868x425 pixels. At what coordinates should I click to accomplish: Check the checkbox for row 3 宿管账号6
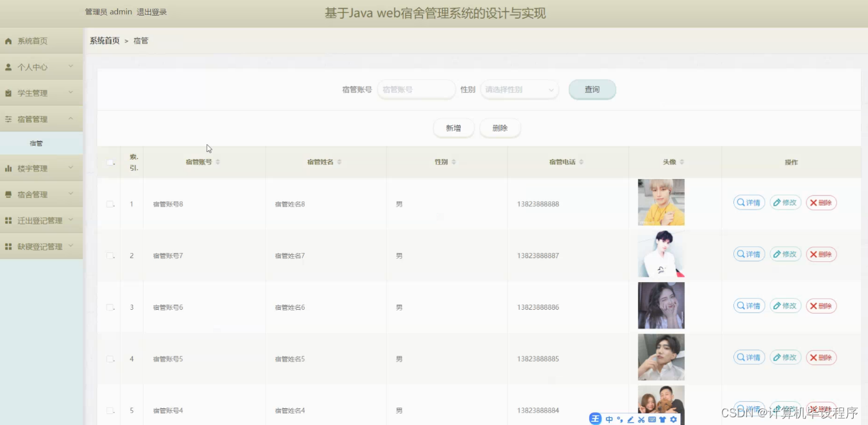point(109,307)
